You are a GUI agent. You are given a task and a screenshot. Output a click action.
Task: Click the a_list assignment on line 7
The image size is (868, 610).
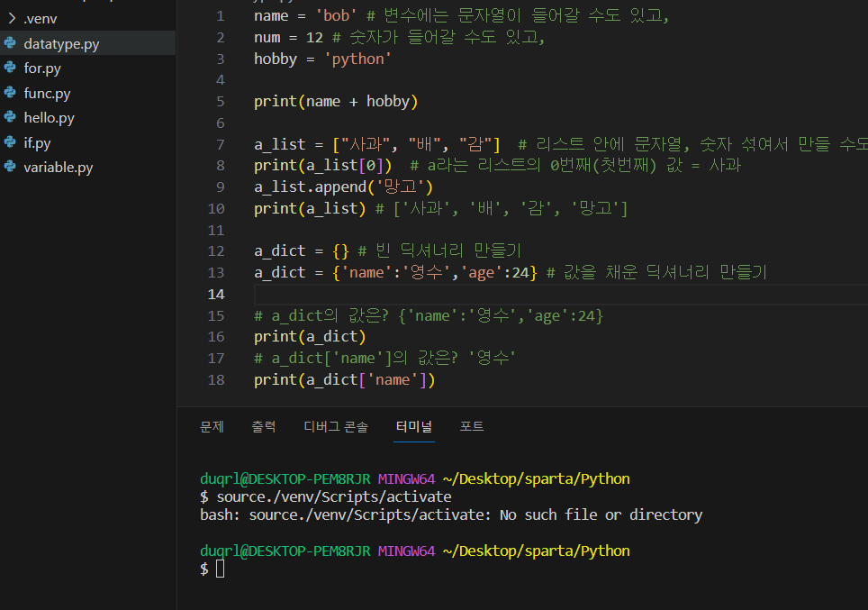(377, 144)
